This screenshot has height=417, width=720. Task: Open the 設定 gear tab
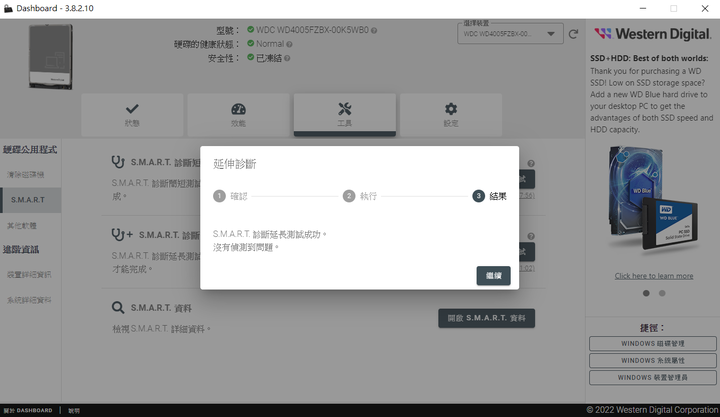tap(451, 115)
